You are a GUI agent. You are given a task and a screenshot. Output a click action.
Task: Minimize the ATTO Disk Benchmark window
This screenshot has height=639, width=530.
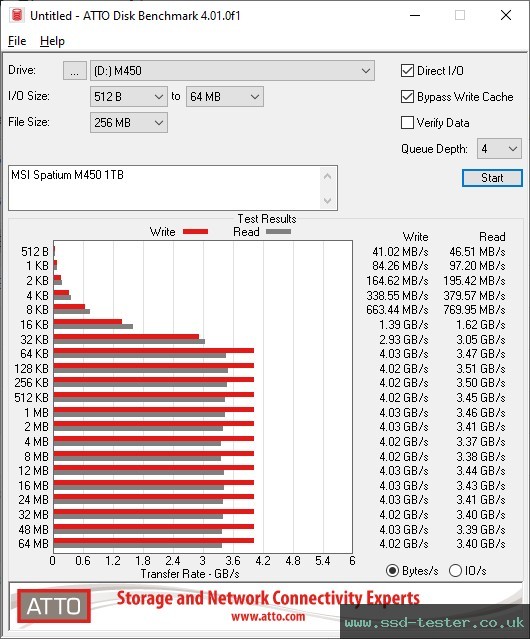pos(415,15)
